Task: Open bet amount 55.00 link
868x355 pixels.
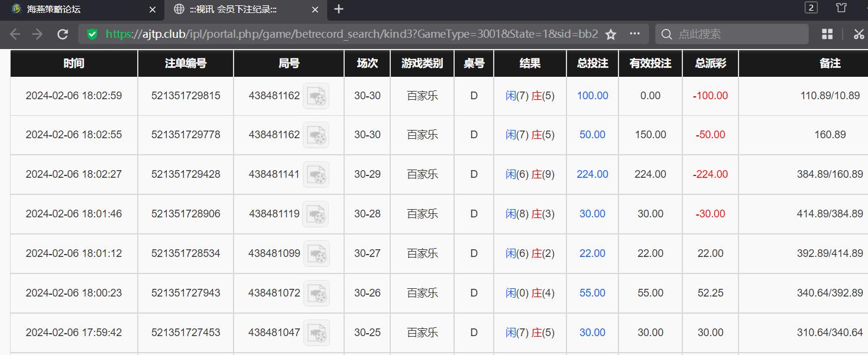Action: point(592,293)
